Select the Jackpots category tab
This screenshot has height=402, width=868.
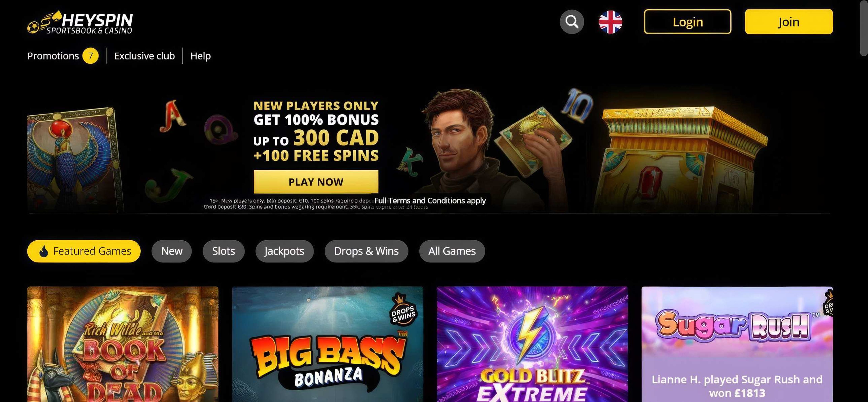click(284, 251)
